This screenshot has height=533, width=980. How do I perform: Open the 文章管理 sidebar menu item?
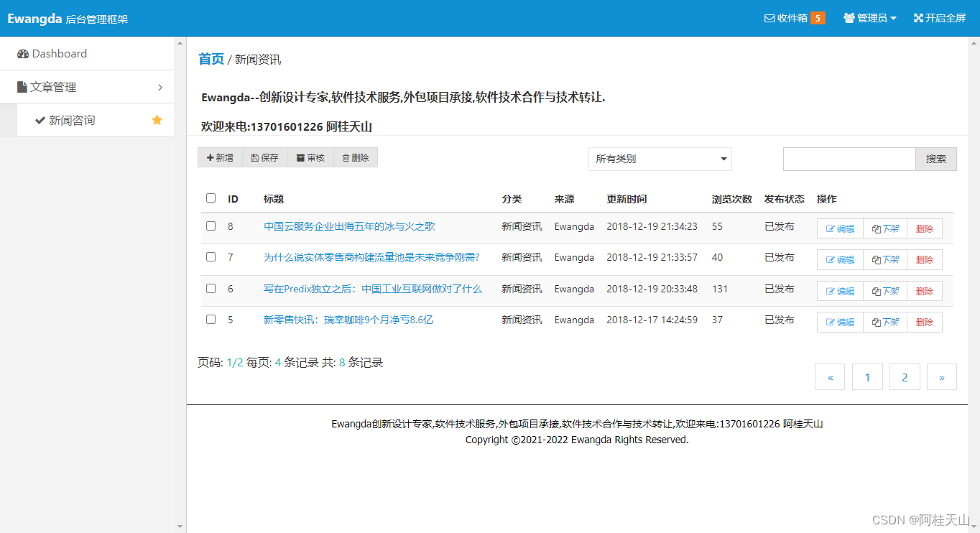coord(87,87)
